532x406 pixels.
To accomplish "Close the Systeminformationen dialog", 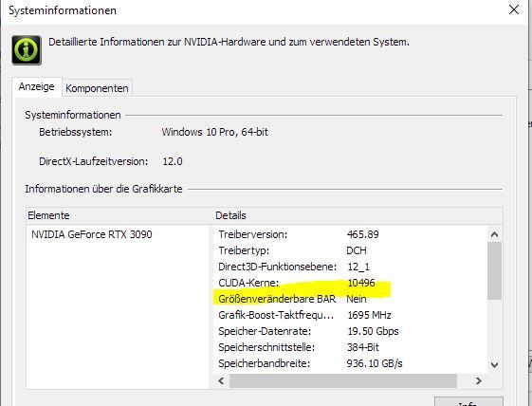I will pos(514,9).
